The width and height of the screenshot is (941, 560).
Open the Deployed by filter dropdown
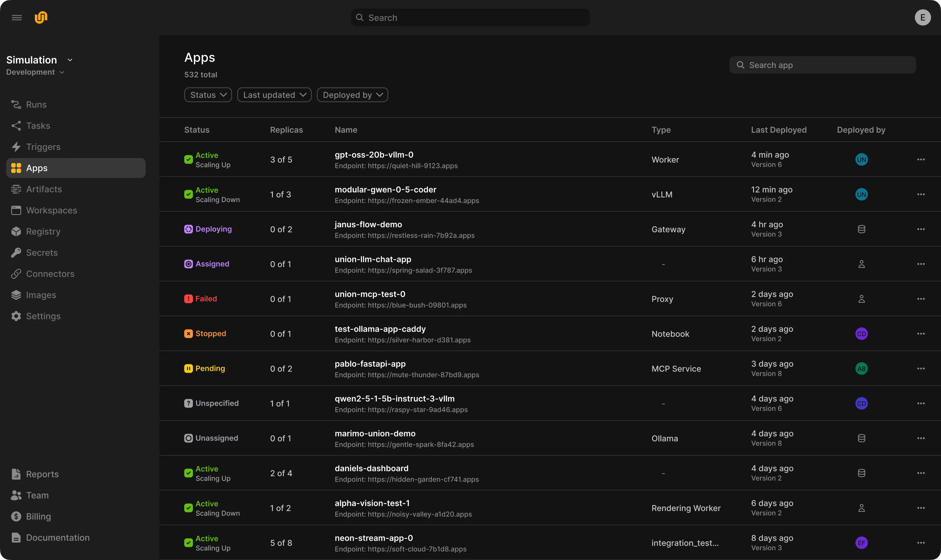(x=352, y=95)
